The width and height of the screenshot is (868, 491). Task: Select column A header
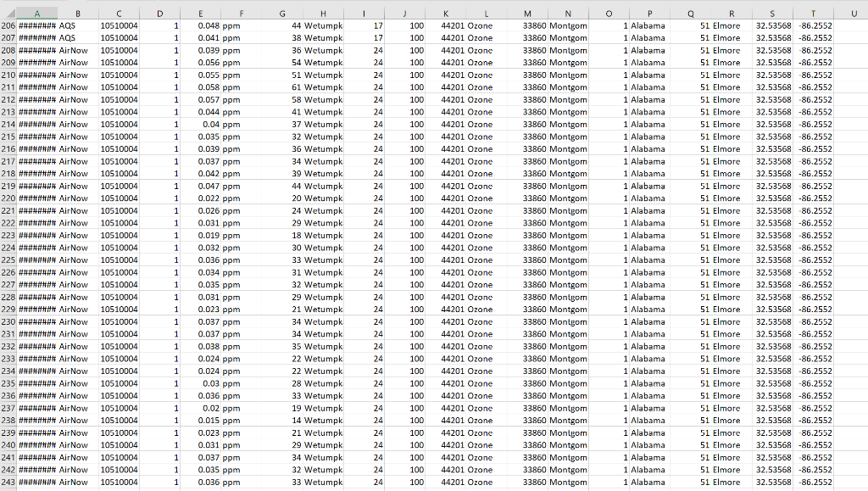(37, 14)
